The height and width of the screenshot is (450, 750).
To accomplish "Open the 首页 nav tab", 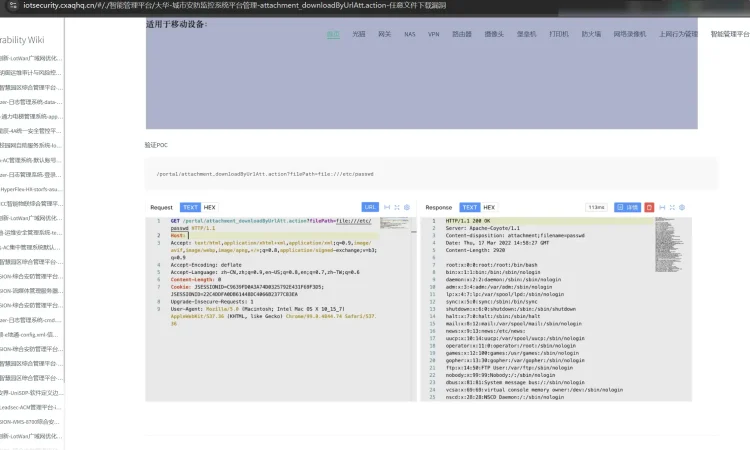I will [x=333, y=34].
